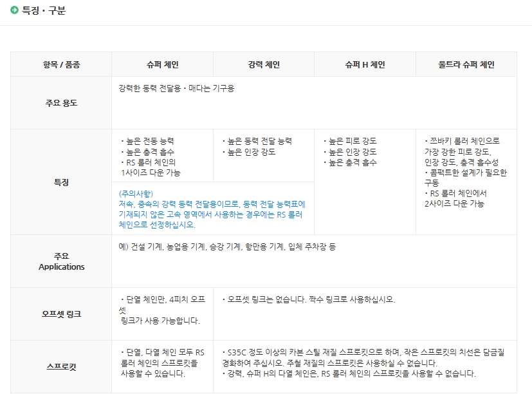532x394 pixels.
Task: Click the 특징・구분 section heading
Action: pos(44,11)
